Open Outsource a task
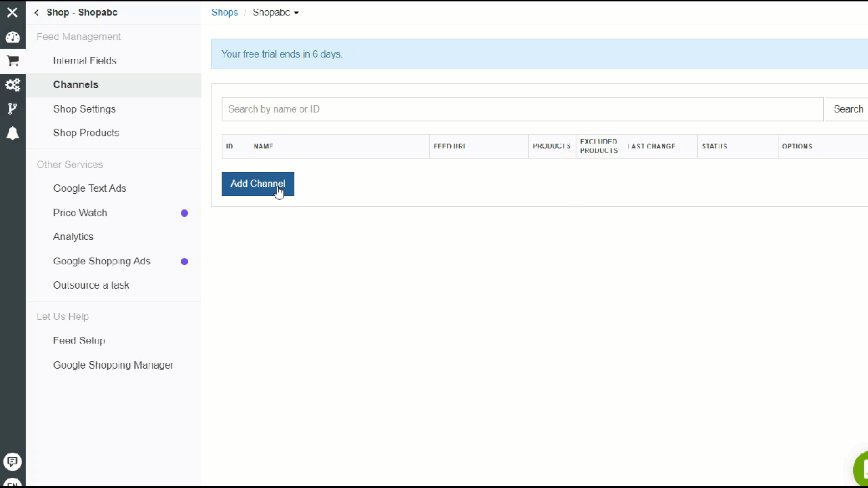 pyautogui.click(x=91, y=285)
